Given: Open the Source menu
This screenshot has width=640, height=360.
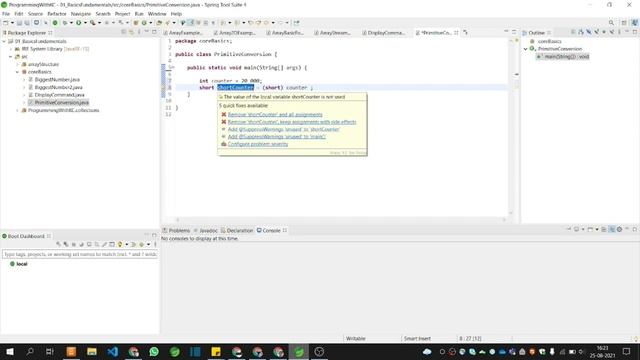Looking at the screenshot, I should click(35, 13).
